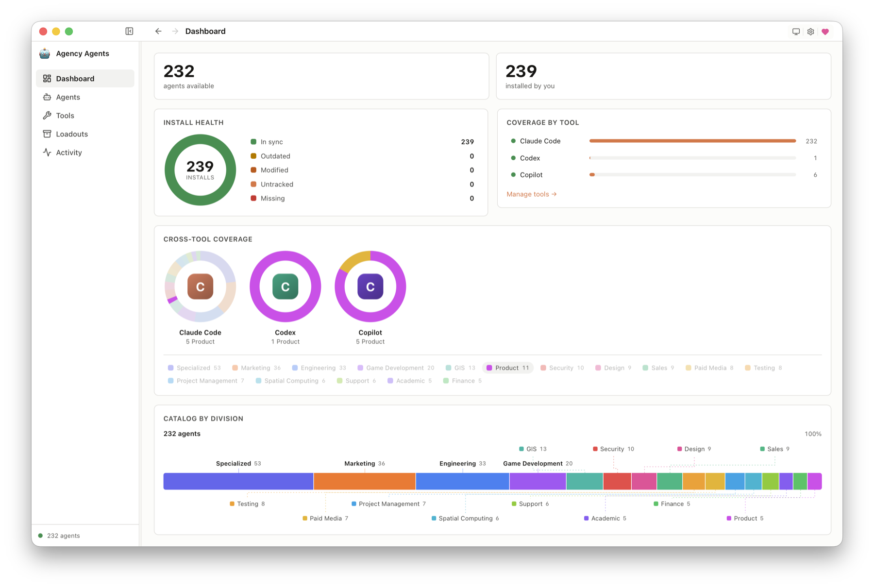Viewport: 874px width, 588px height.
Task: Click the 239 installs donut chart
Action: (x=200, y=170)
